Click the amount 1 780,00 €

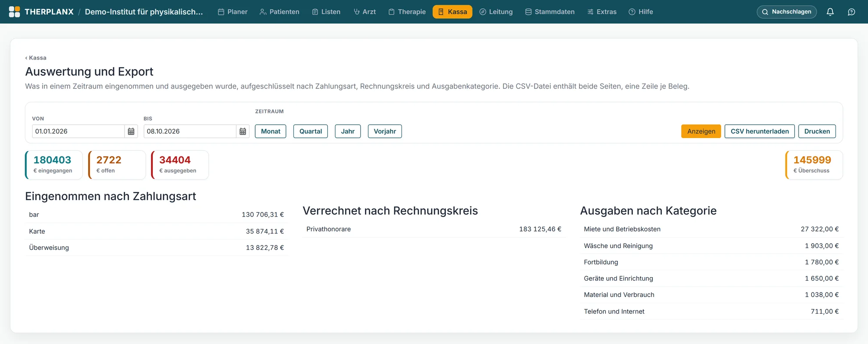pos(822,262)
